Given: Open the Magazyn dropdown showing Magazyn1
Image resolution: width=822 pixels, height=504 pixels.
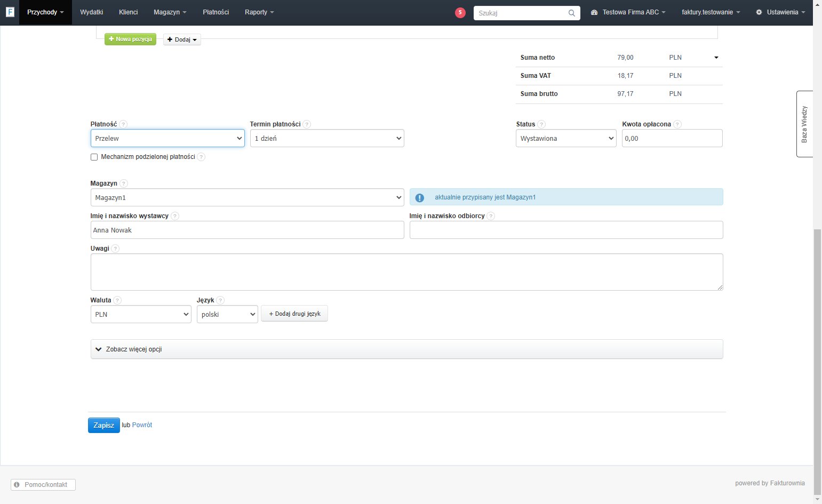Looking at the screenshot, I should coord(248,197).
